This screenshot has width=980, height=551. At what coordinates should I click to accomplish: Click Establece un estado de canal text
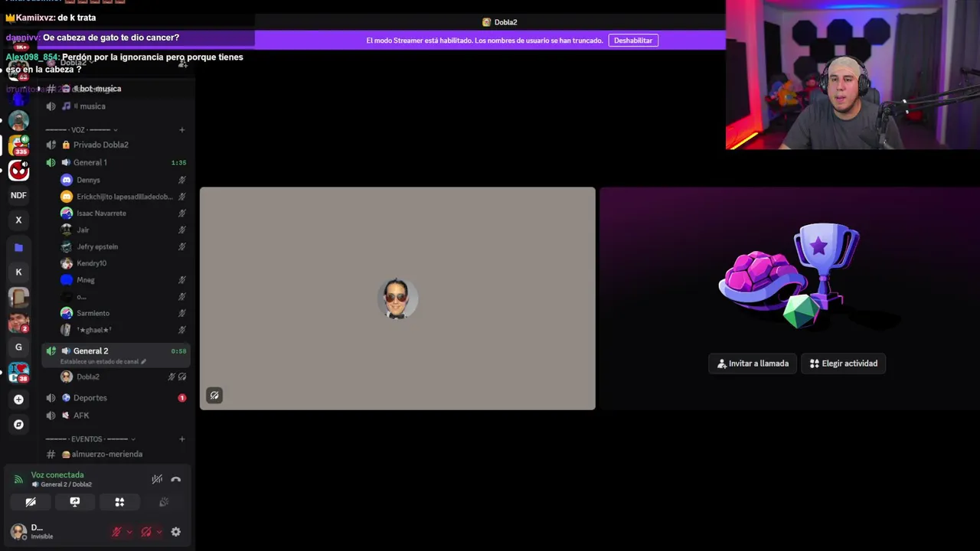(x=100, y=362)
